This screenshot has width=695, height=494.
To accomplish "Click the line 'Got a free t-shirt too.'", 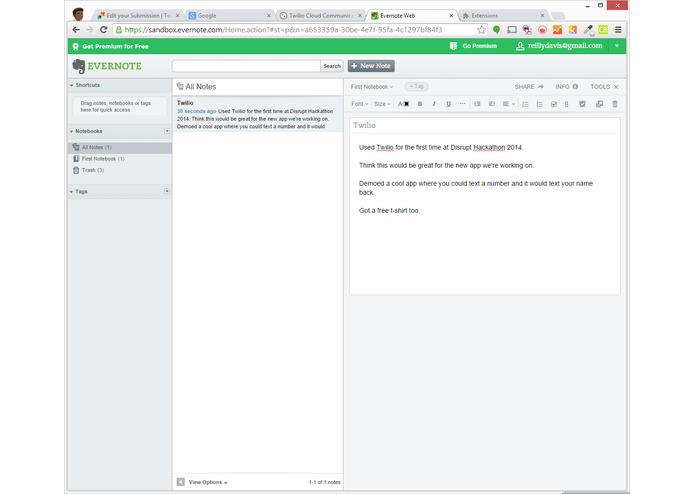I will pos(389,210).
